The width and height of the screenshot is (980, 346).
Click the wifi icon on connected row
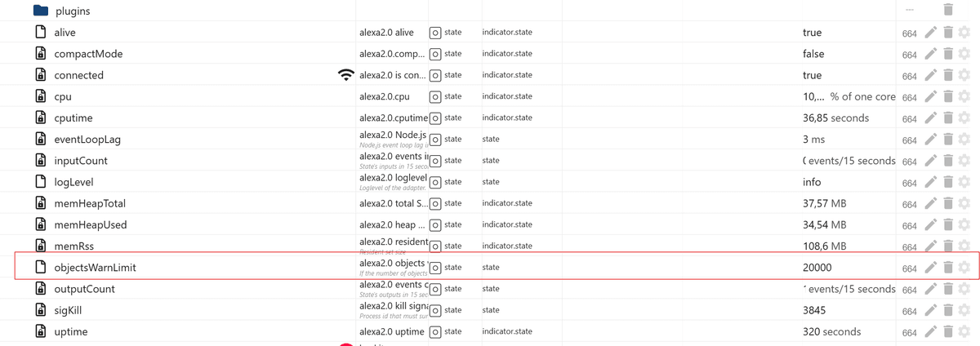coord(346,75)
